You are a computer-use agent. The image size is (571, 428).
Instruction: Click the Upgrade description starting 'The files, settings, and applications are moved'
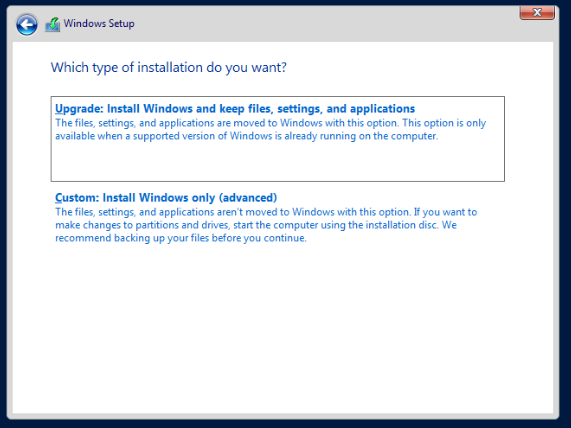pos(271,130)
